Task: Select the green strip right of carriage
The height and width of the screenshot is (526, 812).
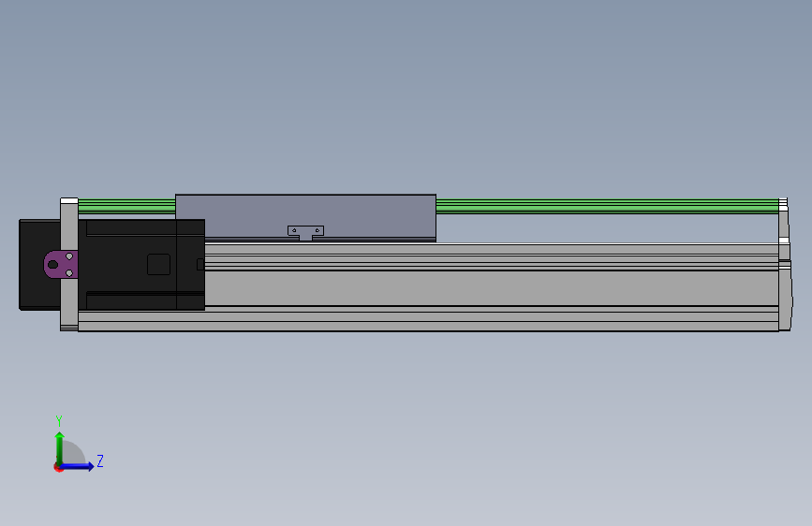Action: point(607,206)
